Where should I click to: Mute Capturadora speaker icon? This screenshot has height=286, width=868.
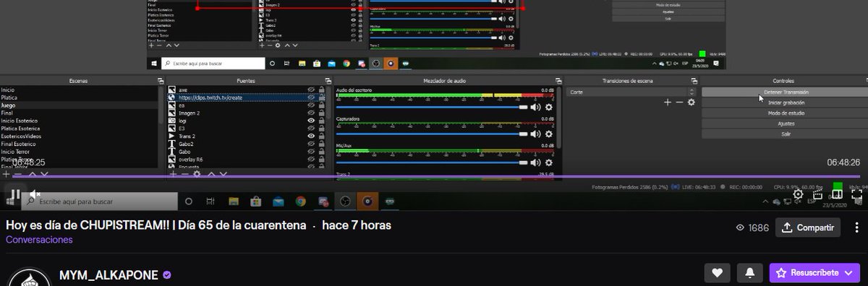(x=535, y=134)
